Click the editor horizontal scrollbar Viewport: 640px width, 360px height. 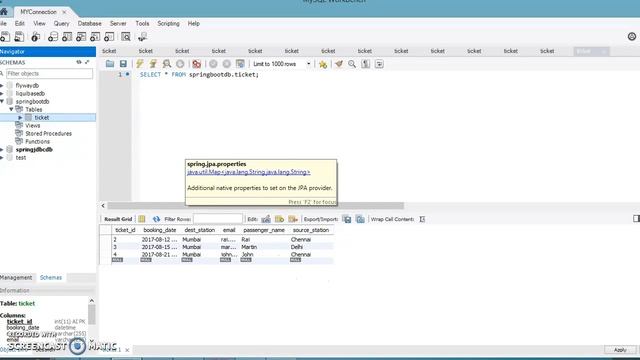(256, 206)
